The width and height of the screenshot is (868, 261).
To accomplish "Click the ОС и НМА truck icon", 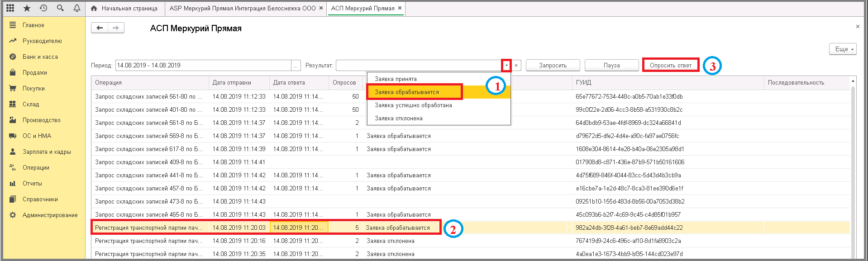I will coord(13,136).
